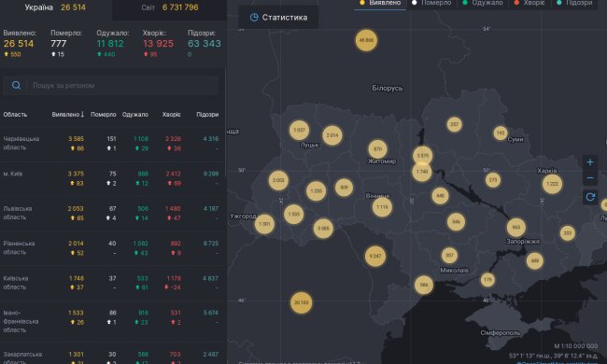Click the 870 bubble above Житомир
This screenshot has height=364, width=607.
click(377, 149)
